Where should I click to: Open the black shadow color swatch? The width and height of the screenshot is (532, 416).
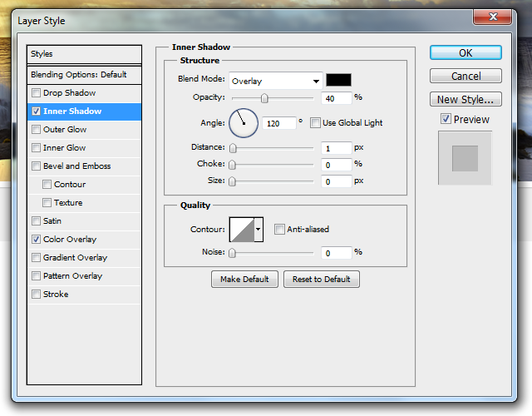click(338, 80)
